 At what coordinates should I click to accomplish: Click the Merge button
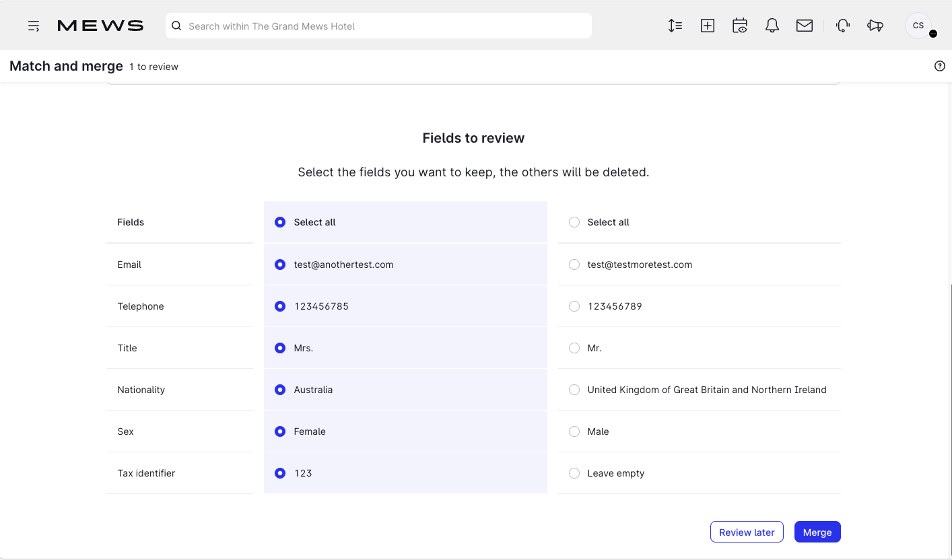click(x=817, y=532)
